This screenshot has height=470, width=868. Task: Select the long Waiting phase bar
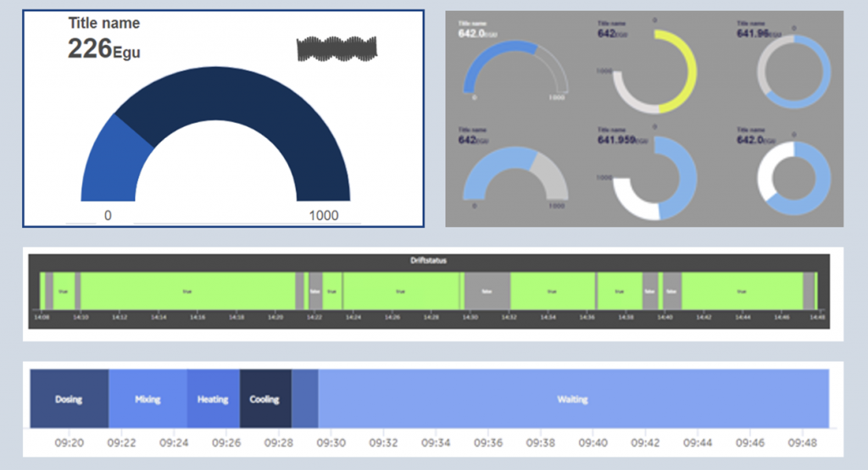pos(573,399)
